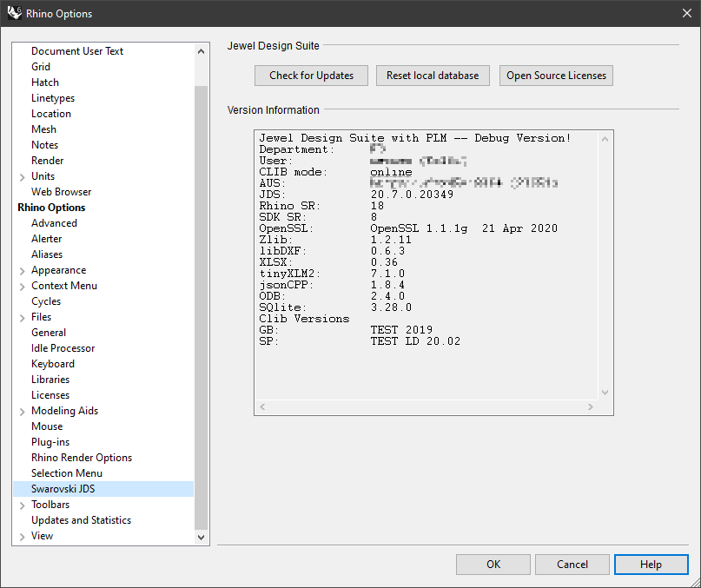Select the Modeling Aids tree item
The width and height of the screenshot is (701, 588).
65,411
